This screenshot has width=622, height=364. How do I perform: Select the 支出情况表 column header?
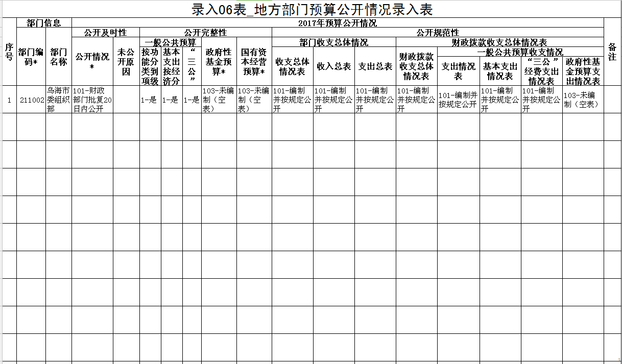click(x=459, y=71)
